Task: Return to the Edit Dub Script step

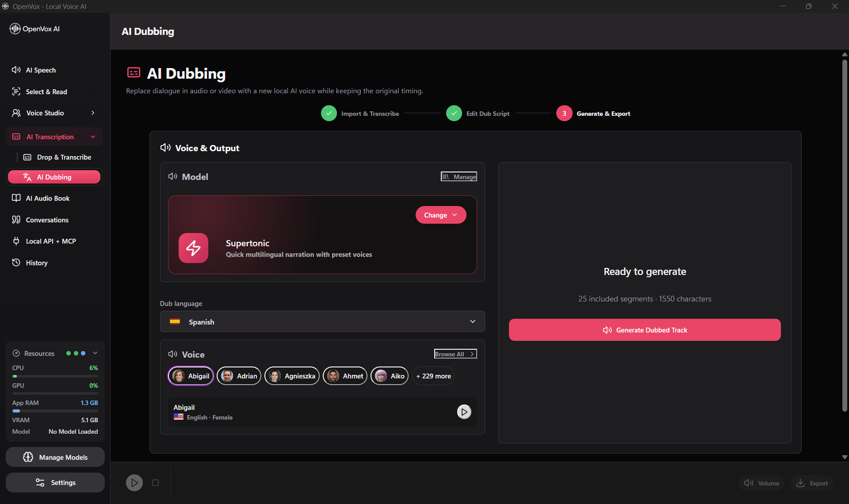Action: click(x=478, y=114)
